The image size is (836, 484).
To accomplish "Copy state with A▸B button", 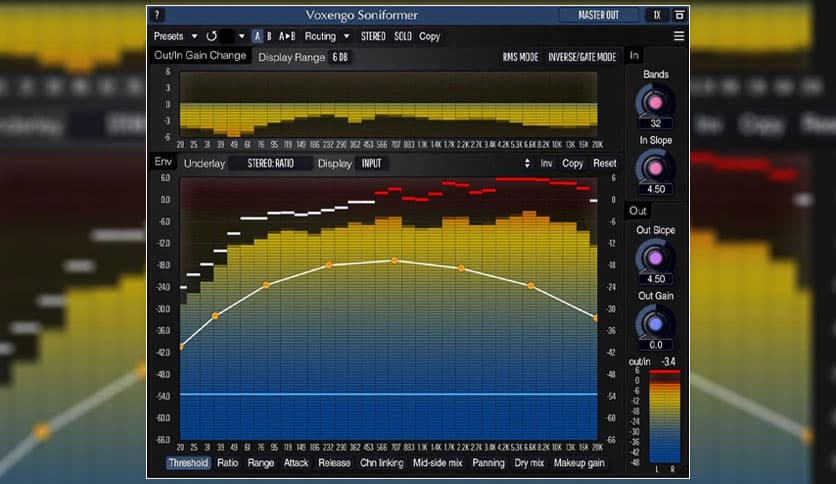I will [x=287, y=36].
